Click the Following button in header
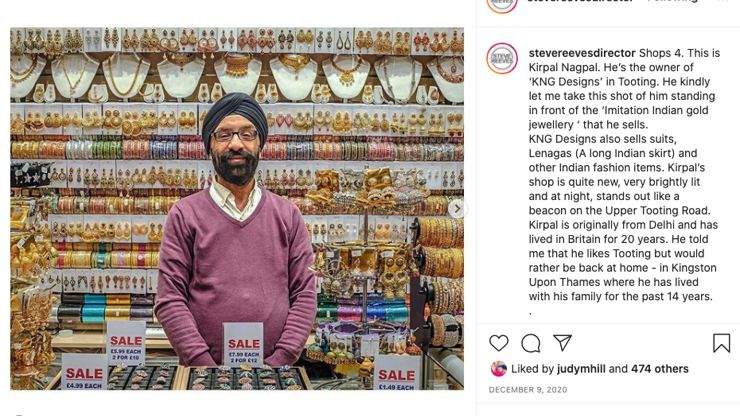740x416 pixels. click(x=672, y=1)
